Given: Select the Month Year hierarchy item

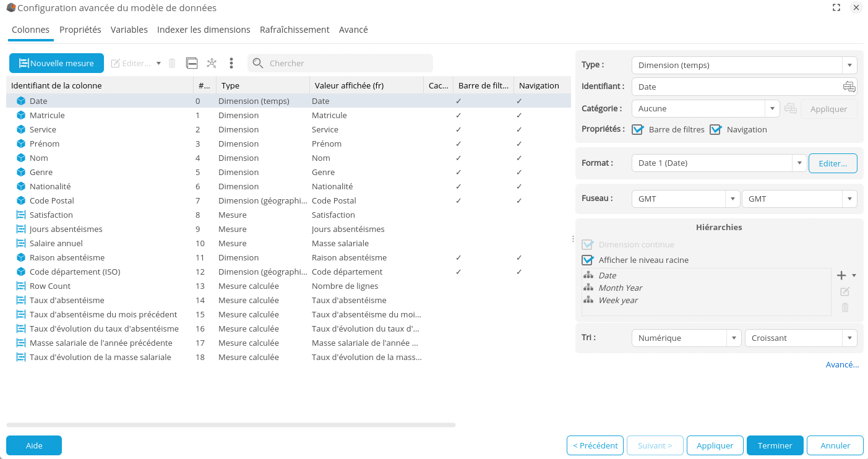Looking at the screenshot, I should coord(621,288).
